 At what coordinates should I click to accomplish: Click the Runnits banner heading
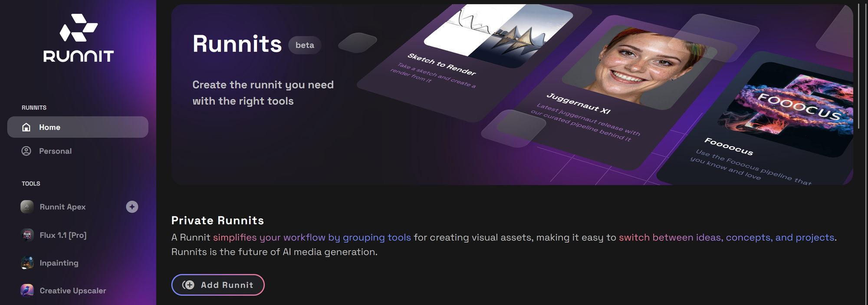point(237,44)
